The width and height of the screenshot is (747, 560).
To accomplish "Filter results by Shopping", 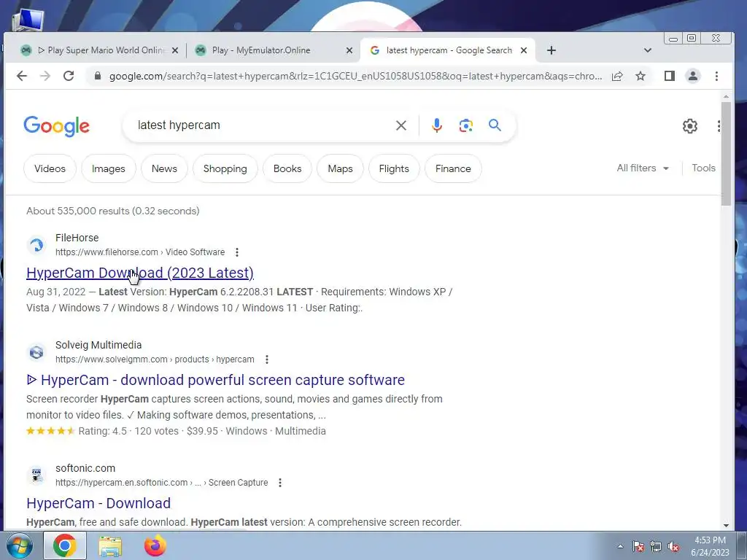I will pos(225,168).
